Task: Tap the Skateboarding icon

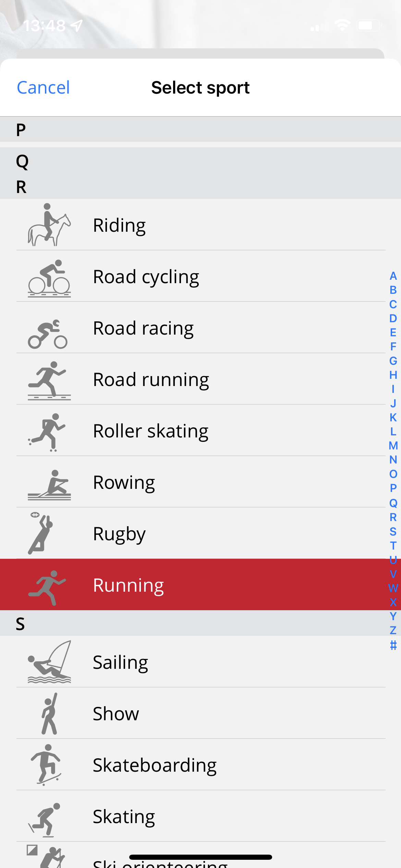Action: click(x=46, y=764)
